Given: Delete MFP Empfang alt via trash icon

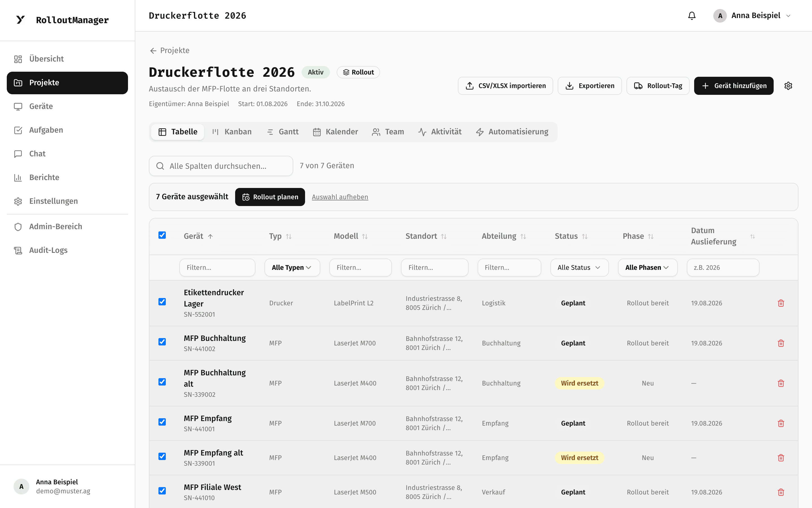Looking at the screenshot, I should (781, 457).
